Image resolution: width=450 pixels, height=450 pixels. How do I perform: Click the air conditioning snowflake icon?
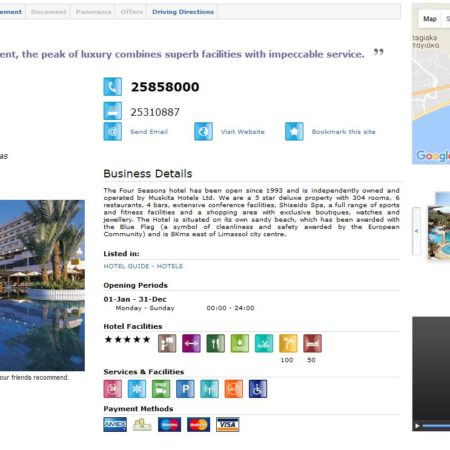click(137, 389)
